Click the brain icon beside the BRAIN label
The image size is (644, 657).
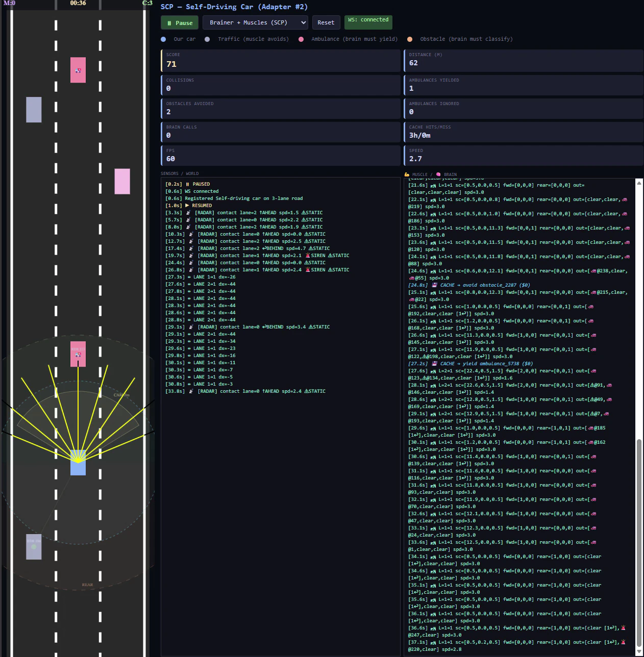438,174
